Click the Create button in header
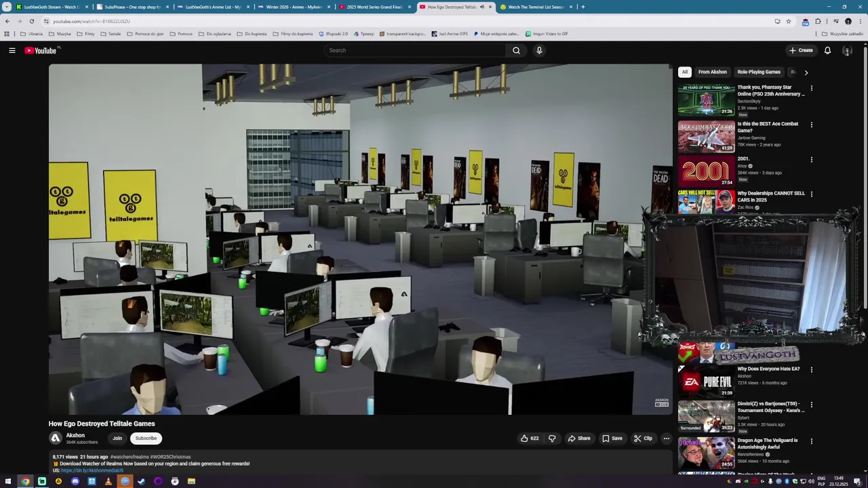 801,50
